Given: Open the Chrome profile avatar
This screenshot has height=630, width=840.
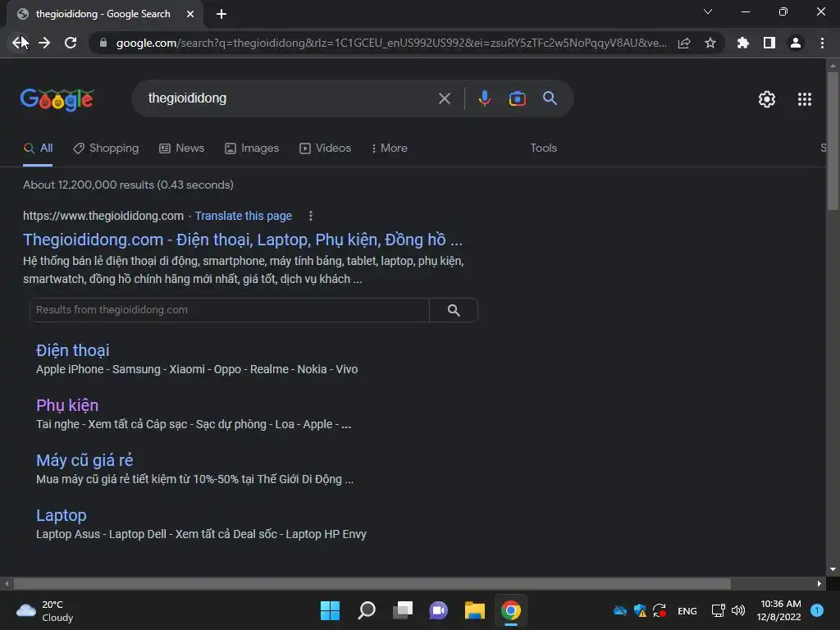Looking at the screenshot, I should (796, 43).
